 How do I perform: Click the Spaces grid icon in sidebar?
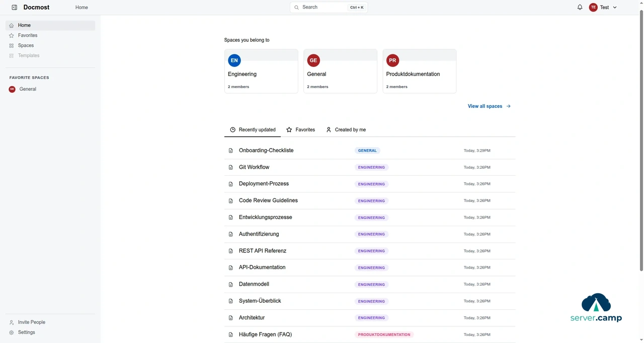pos(12,46)
